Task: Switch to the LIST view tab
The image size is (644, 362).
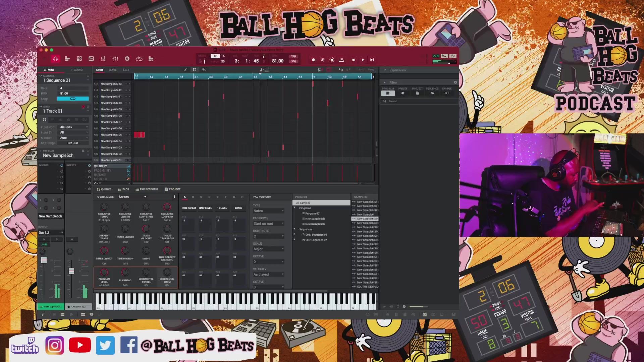Action: tap(126, 70)
